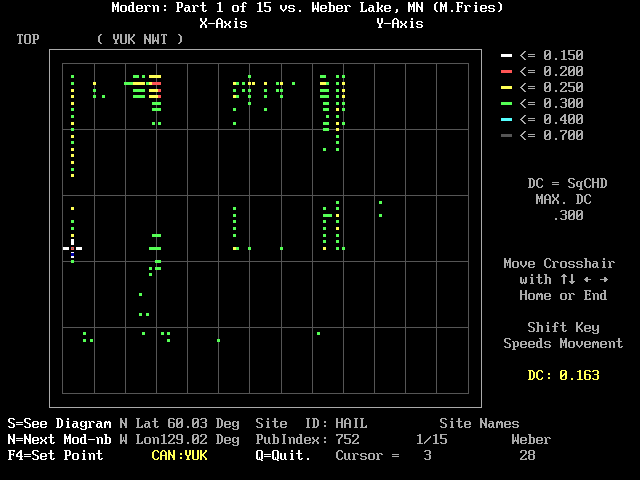Click the yellow CAN:YUK region label
This screenshot has width=640, height=480.
[179, 455]
